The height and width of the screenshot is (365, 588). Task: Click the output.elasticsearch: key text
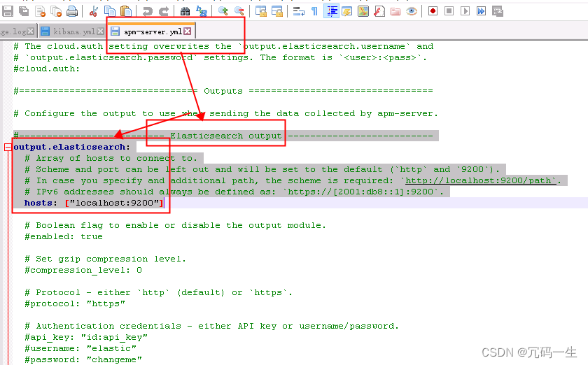click(71, 147)
